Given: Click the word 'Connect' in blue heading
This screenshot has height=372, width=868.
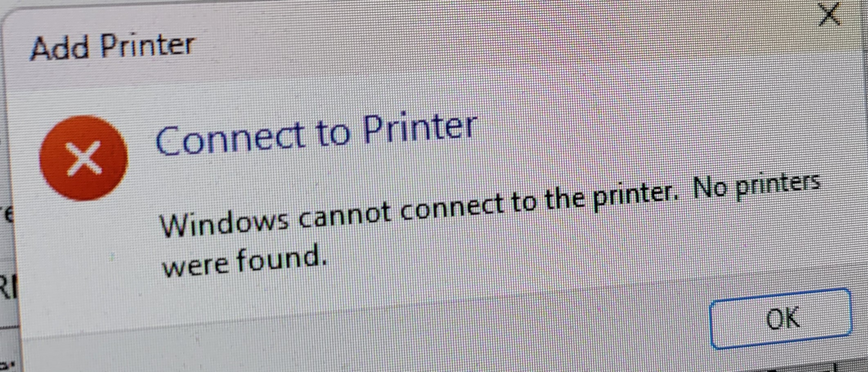Looking at the screenshot, I should (x=230, y=139).
